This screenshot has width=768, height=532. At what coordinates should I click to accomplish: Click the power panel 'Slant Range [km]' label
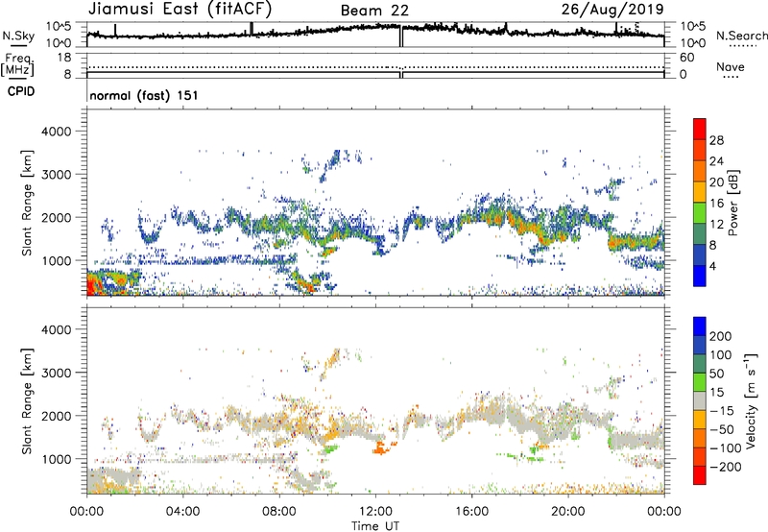[x=27, y=203]
